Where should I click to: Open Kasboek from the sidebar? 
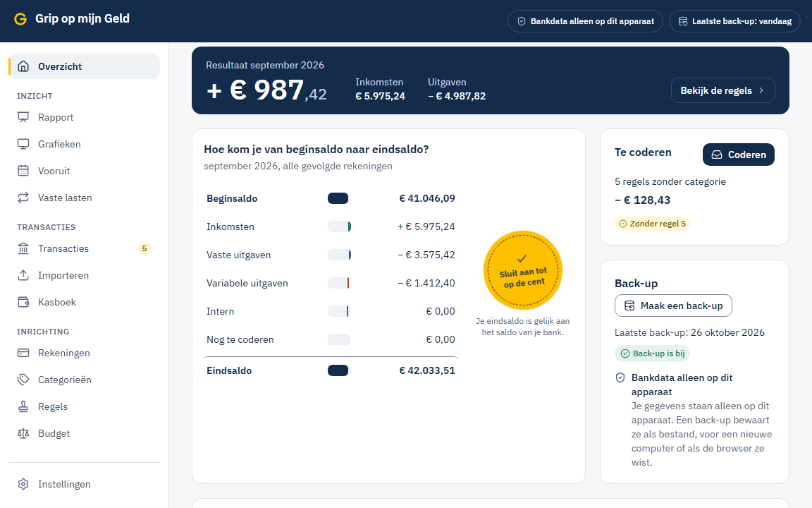click(x=84, y=302)
